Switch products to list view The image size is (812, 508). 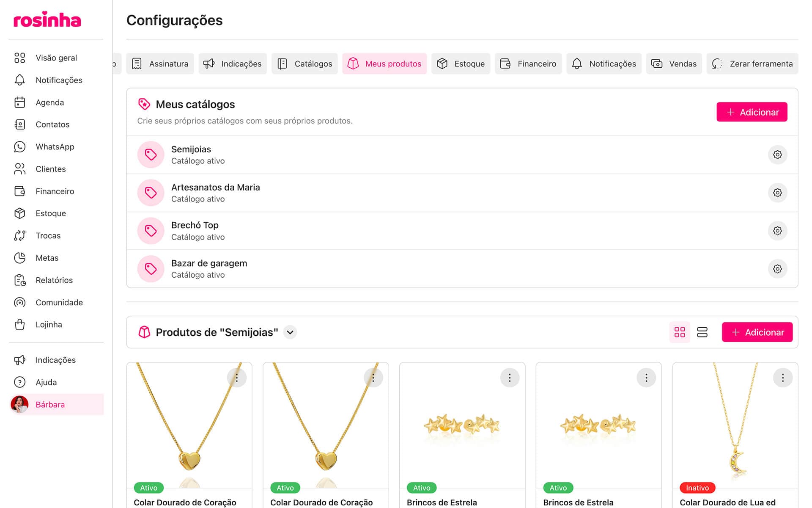click(702, 332)
